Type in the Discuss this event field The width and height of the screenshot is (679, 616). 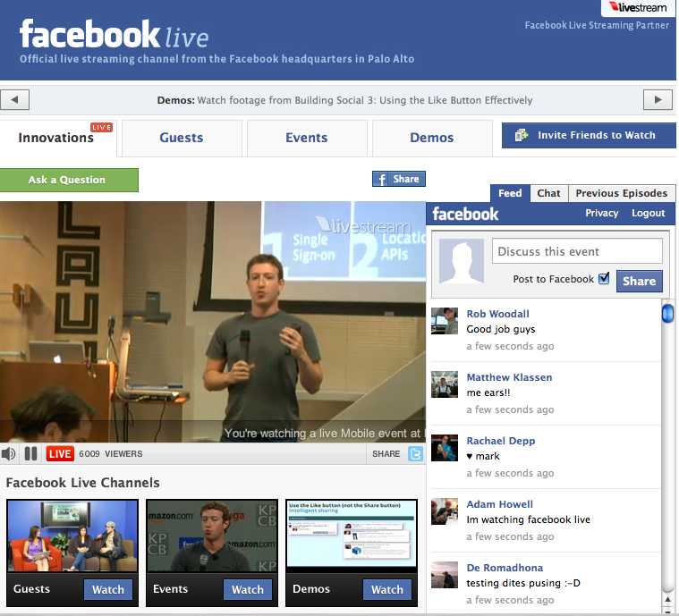(577, 251)
